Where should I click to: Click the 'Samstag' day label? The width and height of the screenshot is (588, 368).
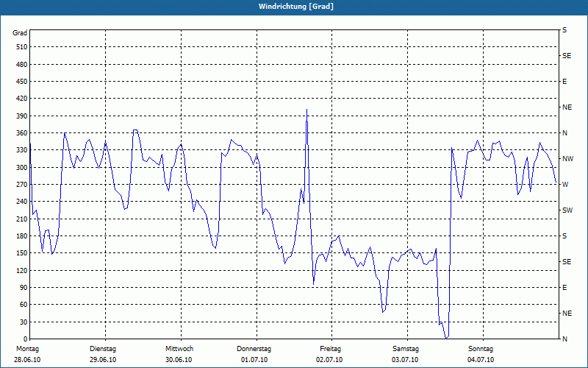pyautogui.click(x=406, y=349)
